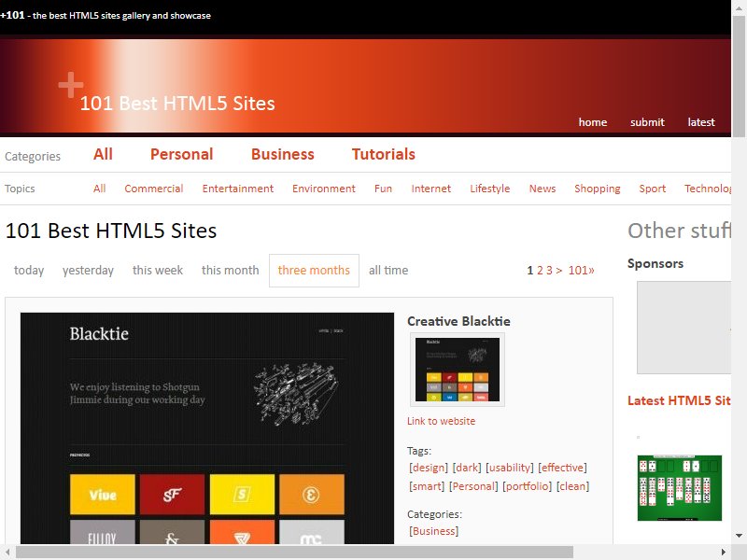Screen dimensions: 747x560
Task: Filter by Internet topic
Action: coord(431,189)
